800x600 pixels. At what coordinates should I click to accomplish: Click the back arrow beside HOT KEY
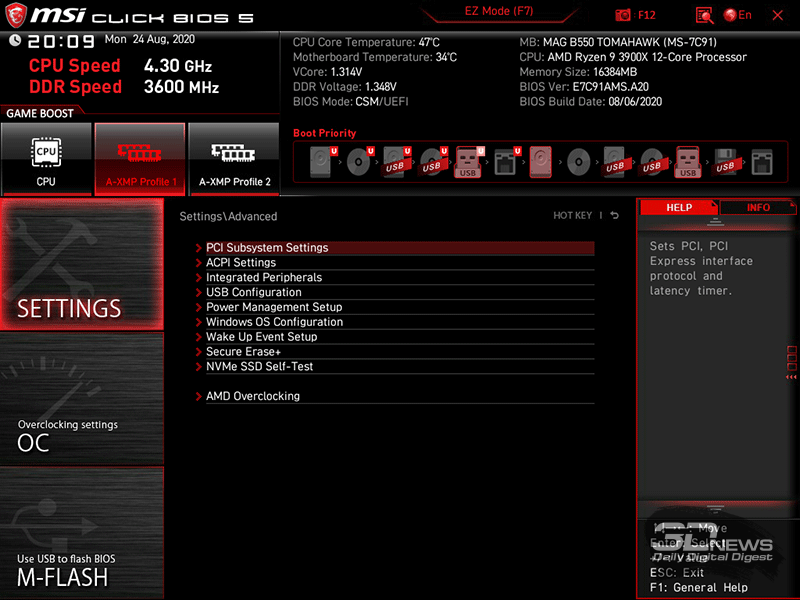(x=615, y=215)
